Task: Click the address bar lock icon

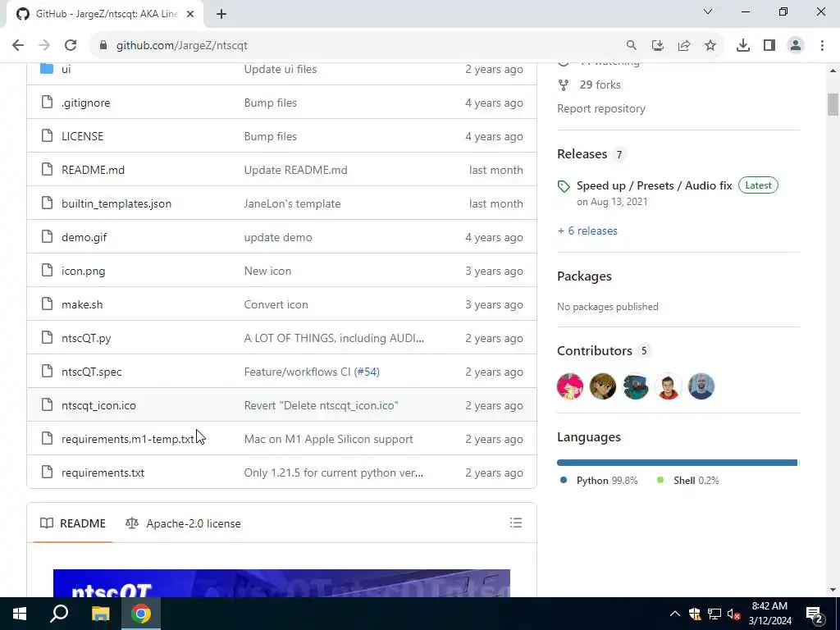Action: pos(103,46)
